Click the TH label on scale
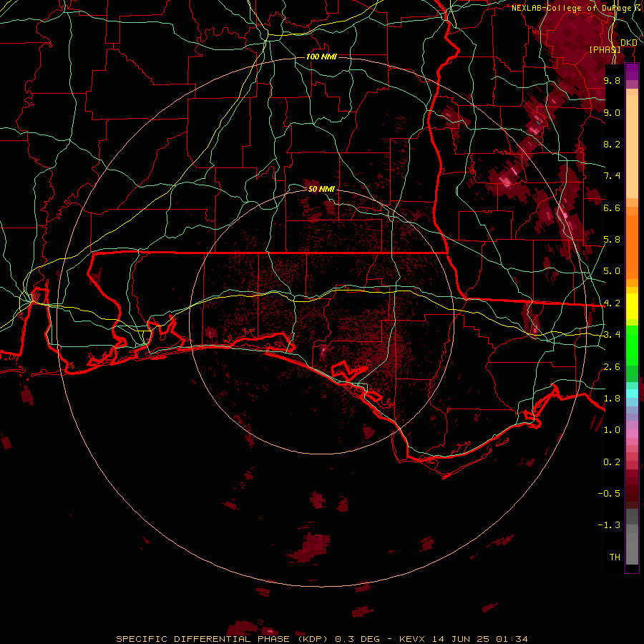Viewport: 644px width, 644px height. [x=615, y=557]
